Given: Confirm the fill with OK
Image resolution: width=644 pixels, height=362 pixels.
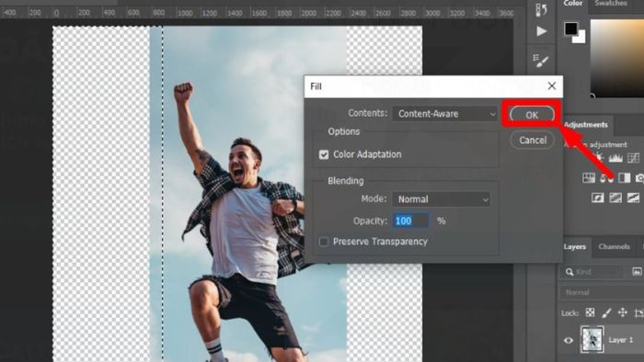Looking at the screenshot, I should click(532, 115).
